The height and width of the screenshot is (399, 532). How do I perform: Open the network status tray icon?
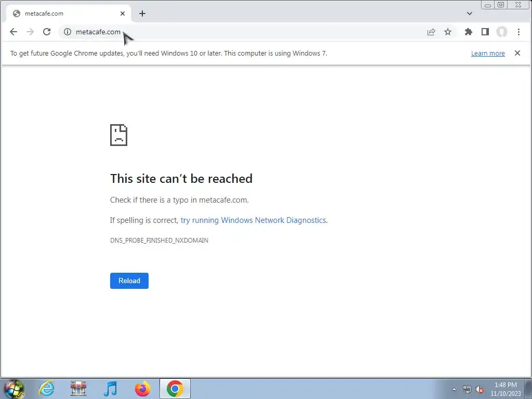coord(467,390)
